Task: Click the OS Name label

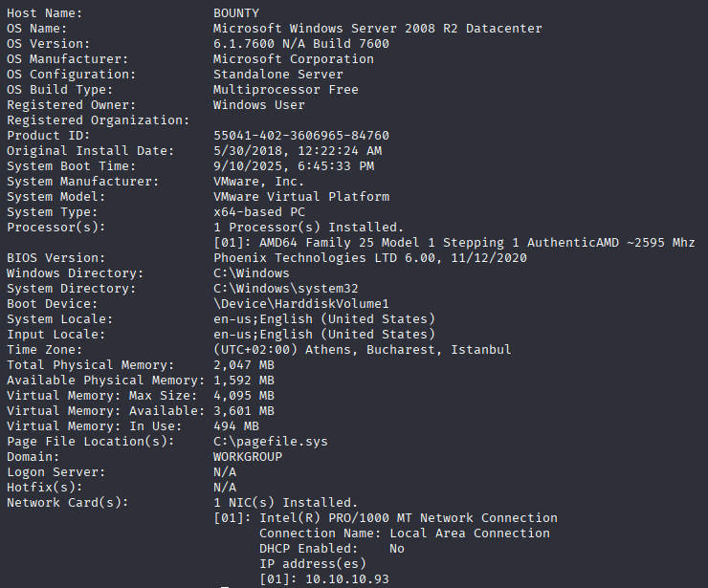Action: click(x=36, y=29)
